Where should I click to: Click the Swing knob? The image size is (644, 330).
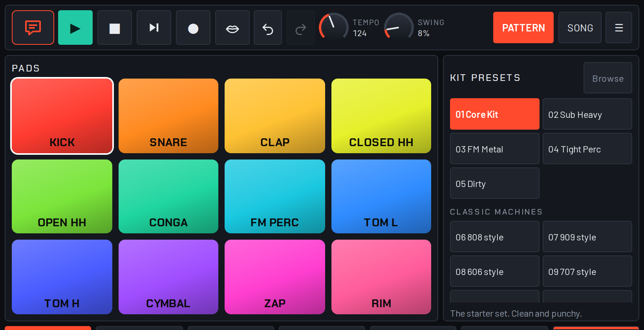click(399, 27)
